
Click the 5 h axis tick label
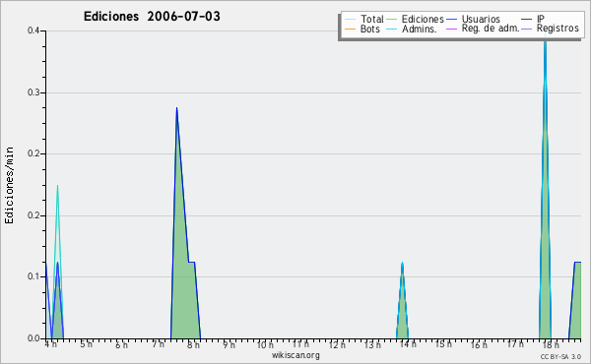coord(86,344)
